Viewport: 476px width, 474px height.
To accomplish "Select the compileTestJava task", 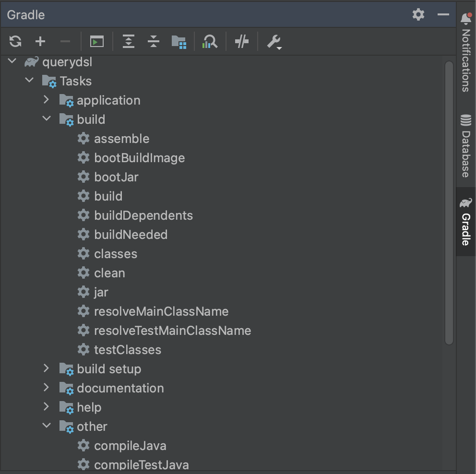I will [142, 465].
